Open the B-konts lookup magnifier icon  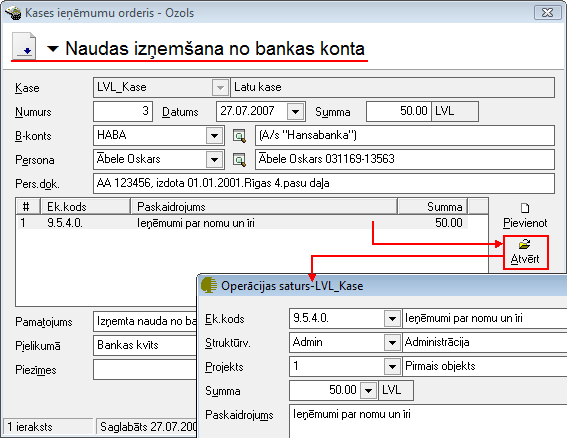[239, 136]
